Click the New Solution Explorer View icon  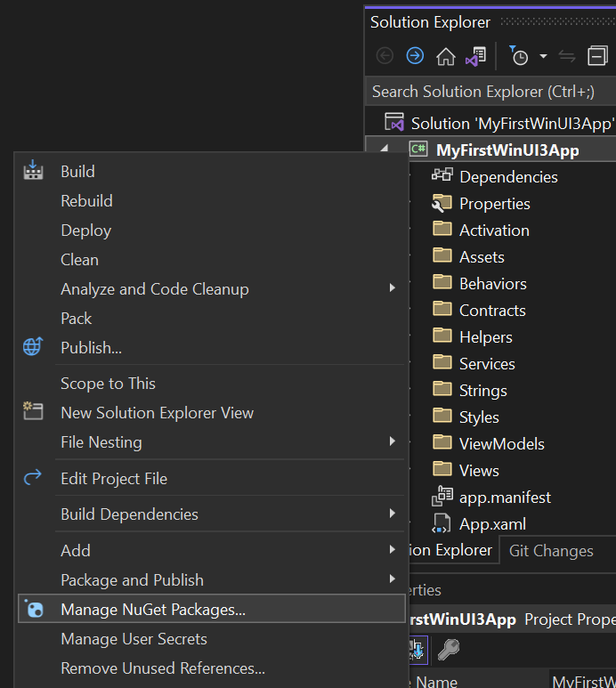33,411
